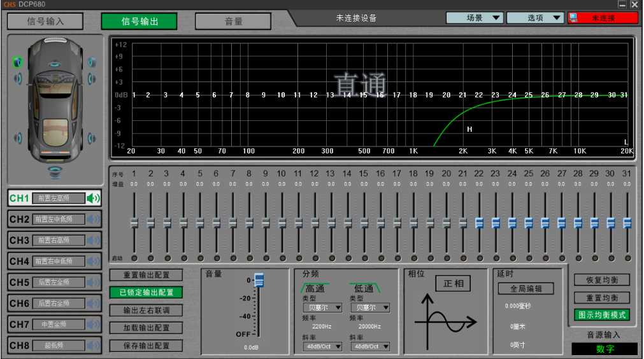Image resolution: width=644 pixels, height=359 pixels.
Task: Click the 音量 volume slider handle
Action: [259, 281]
